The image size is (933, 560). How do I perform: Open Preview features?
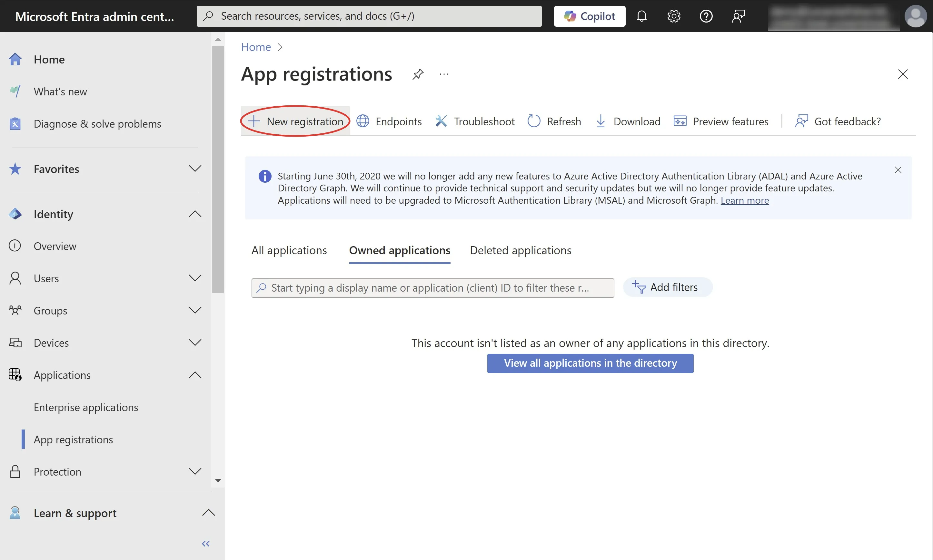pyautogui.click(x=721, y=121)
